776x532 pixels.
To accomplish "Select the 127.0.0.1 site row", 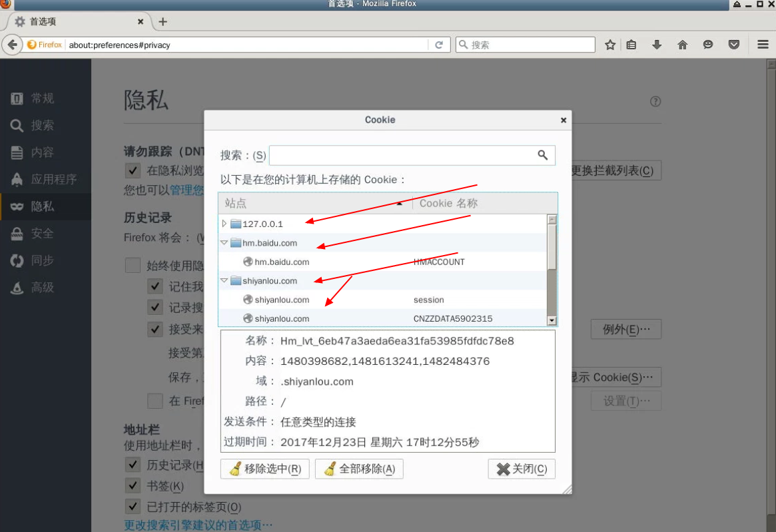I will pos(382,224).
